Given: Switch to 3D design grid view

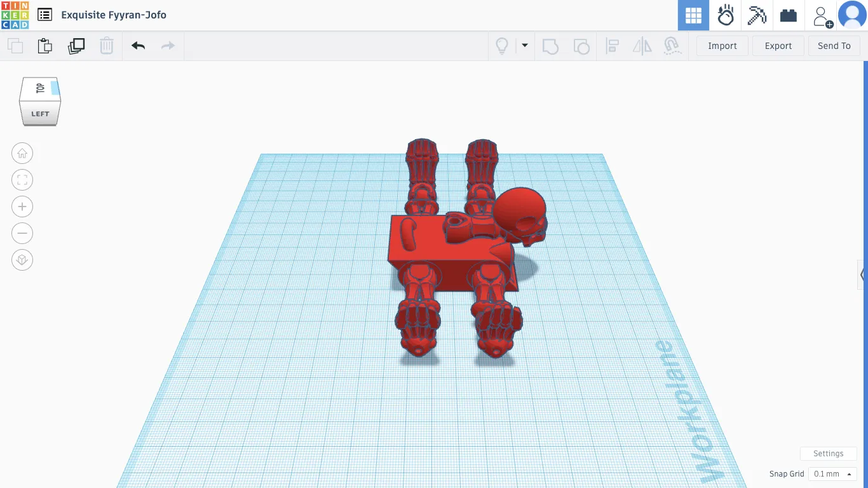Looking at the screenshot, I should (693, 15).
